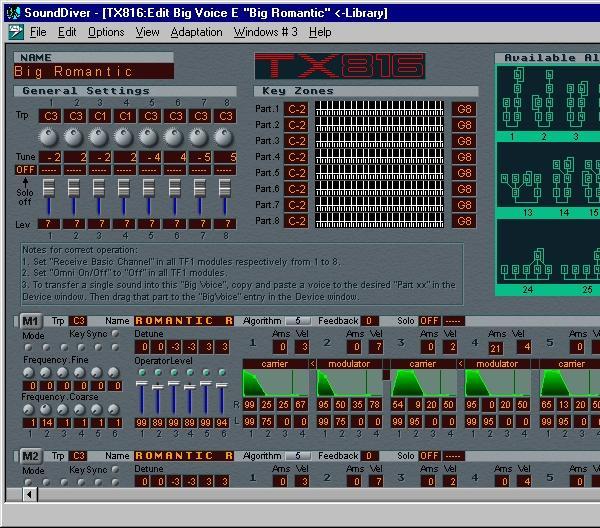Select algorithm diagram number 13
This screenshot has width=600, height=528.
pyautogui.click(x=521, y=187)
